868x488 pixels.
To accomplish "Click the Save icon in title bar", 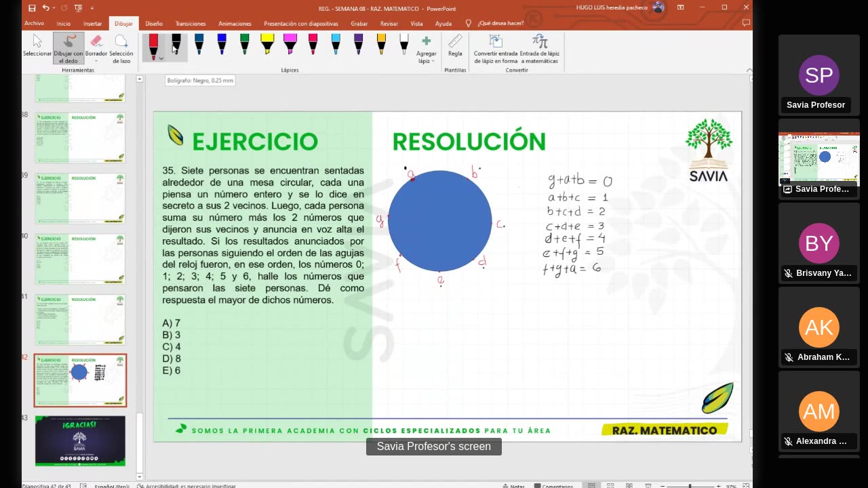I will [32, 7].
